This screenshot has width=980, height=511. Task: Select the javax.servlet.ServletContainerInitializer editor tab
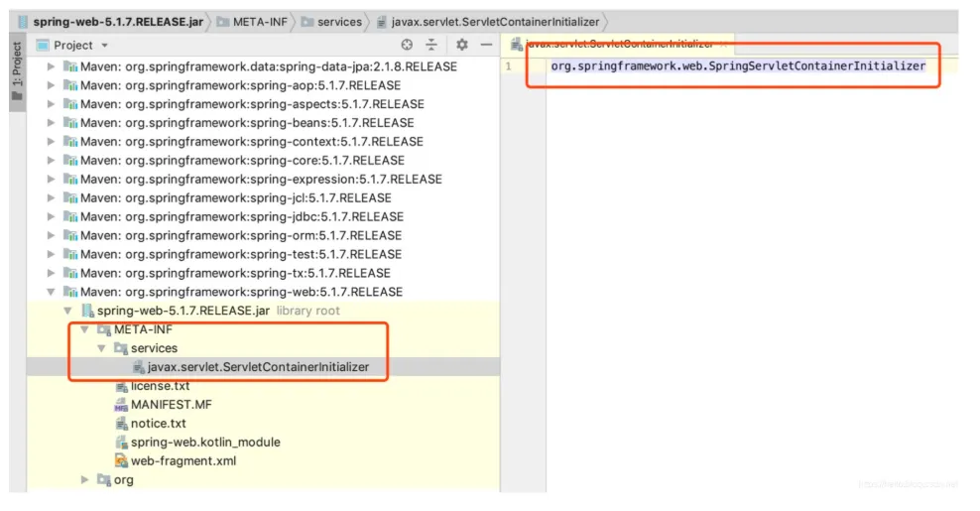coord(619,44)
